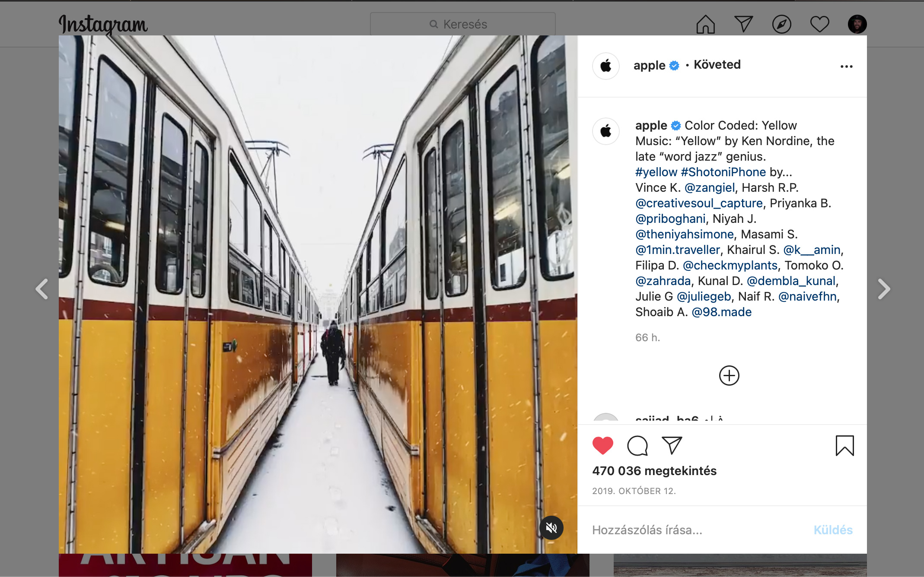Open Apple profile picture in post header
Viewport: 924px width, 577px height.
pos(606,66)
